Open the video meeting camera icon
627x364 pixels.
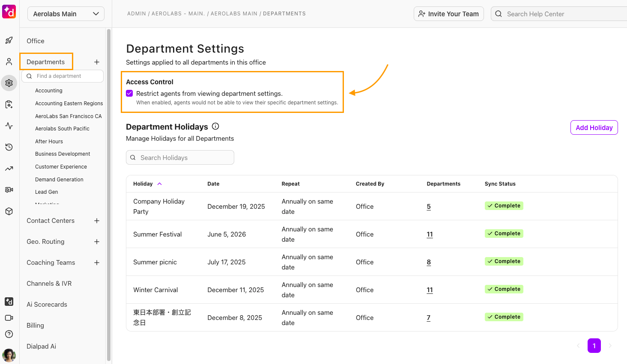pos(9,318)
